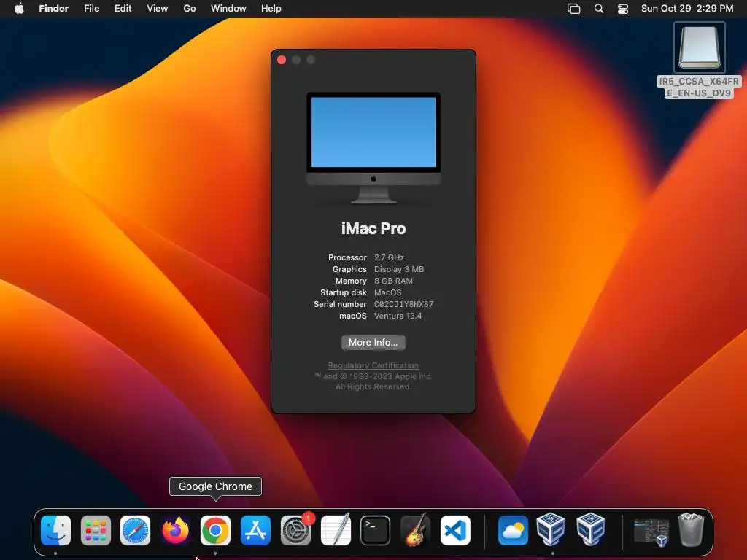Click the serial number C02CJ1Y8HX87

pos(403,304)
